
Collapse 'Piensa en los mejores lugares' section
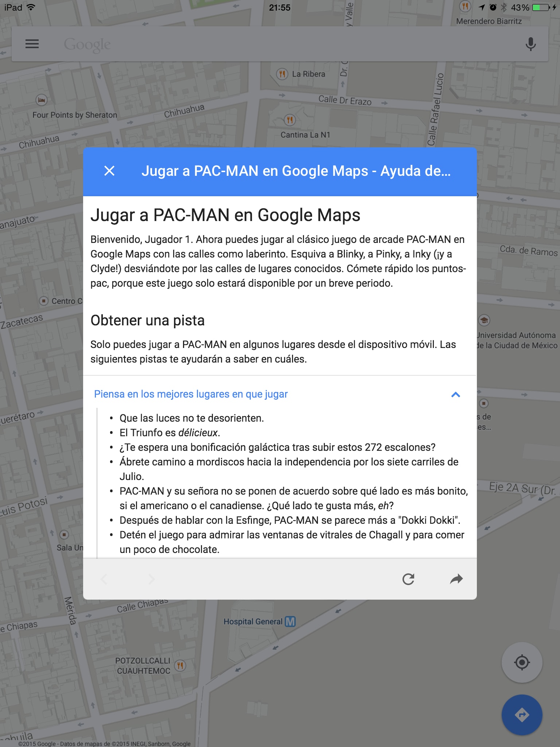(x=455, y=394)
